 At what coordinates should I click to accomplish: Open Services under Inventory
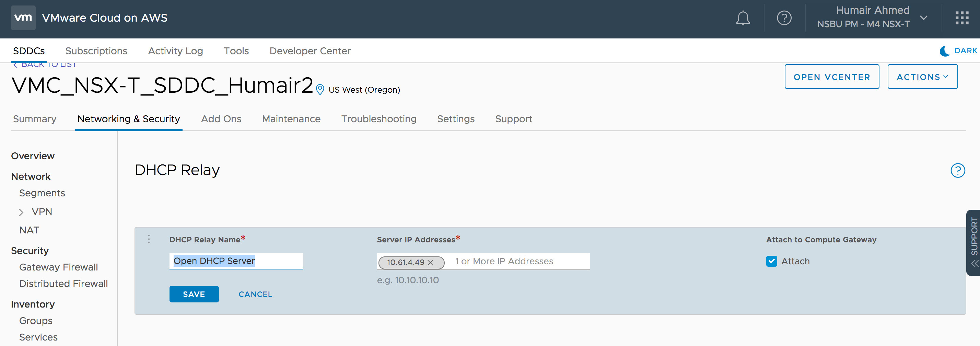click(x=38, y=337)
